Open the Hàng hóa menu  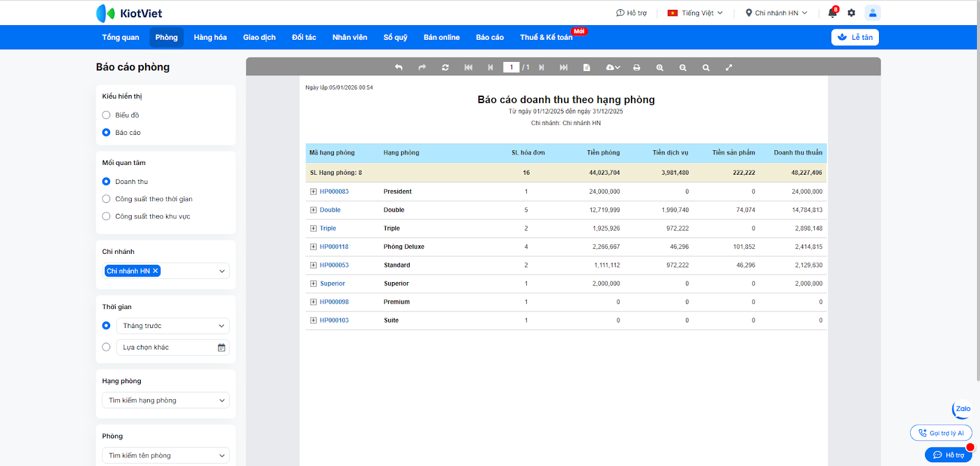(x=210, y=37)
